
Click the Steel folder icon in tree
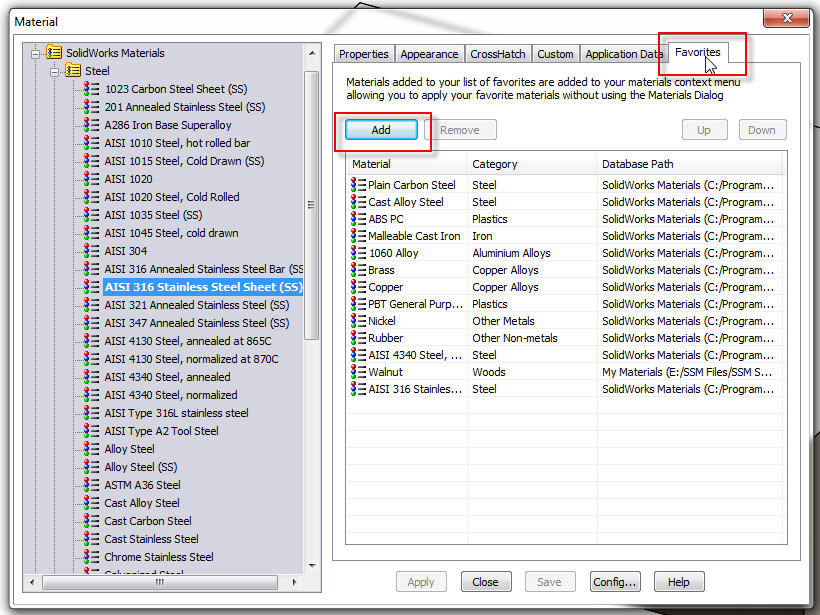(73, 71)
